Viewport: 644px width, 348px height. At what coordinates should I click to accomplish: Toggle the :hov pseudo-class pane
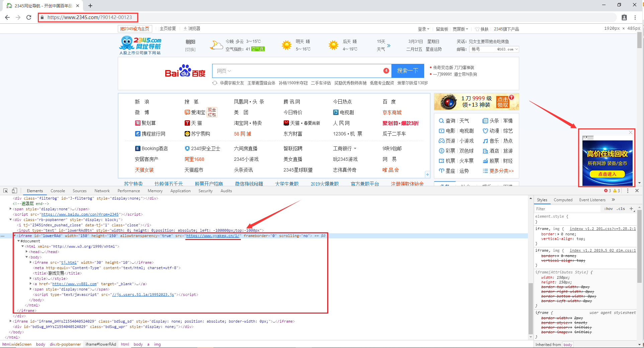coord(608,209)
